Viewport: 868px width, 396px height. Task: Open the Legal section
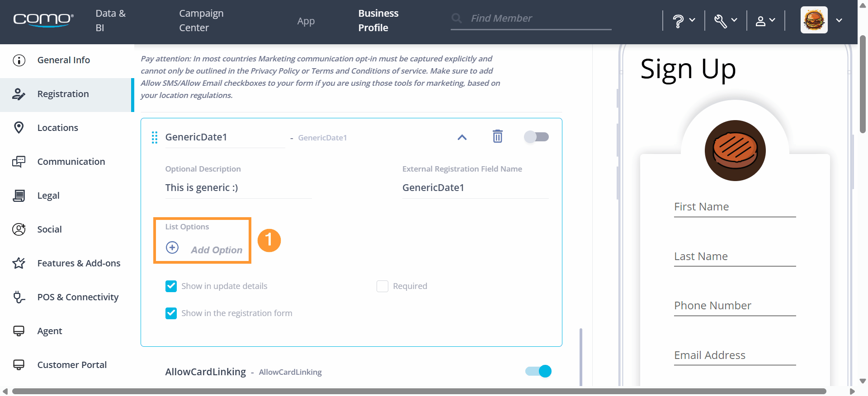67,196
